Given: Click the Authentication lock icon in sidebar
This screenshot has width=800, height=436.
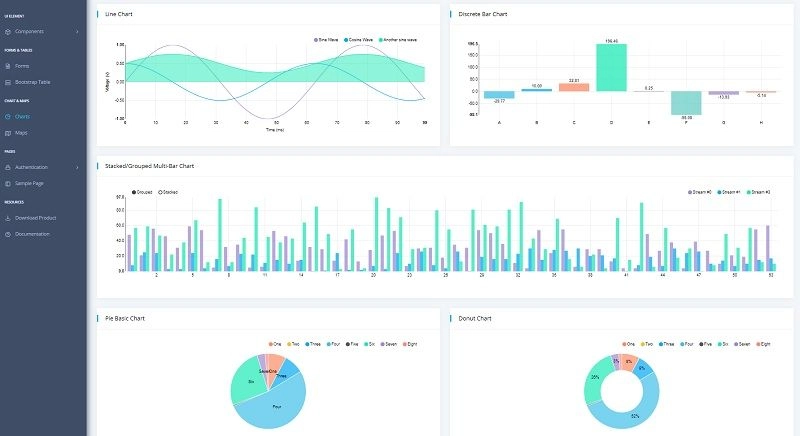Looking at the screenshot, I should (8, 167).
